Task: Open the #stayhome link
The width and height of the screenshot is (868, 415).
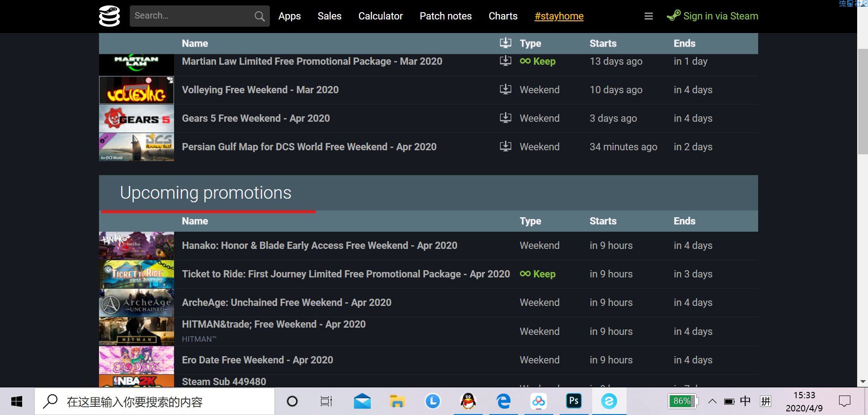Action: pos(559,16)
